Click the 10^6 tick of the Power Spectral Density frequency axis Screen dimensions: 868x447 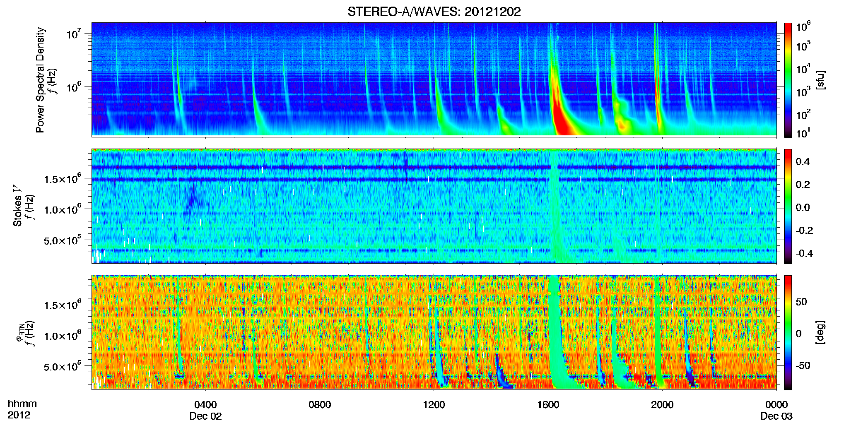coord(74,87)
